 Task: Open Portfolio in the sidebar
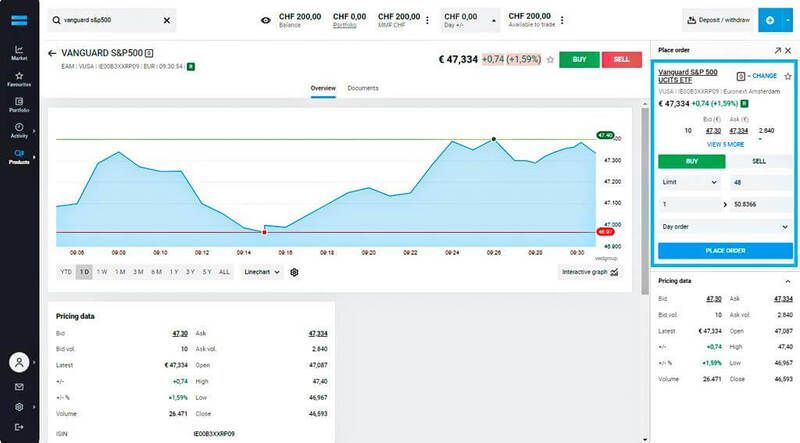click(x=19, y=105)
